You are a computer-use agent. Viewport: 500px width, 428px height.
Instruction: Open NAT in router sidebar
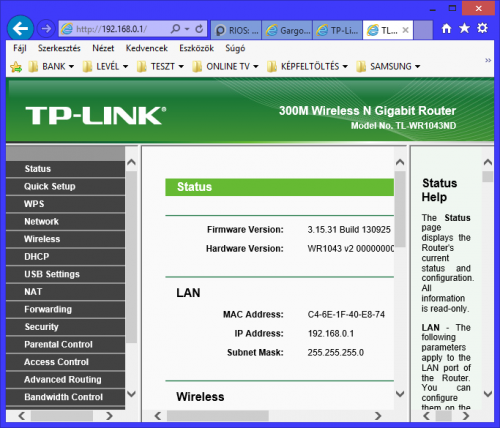tap(65, 292)
